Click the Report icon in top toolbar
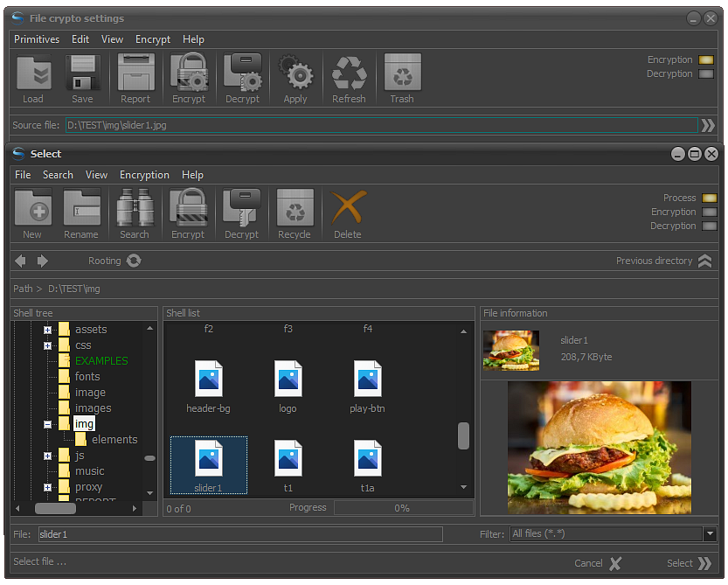728x585 pixels. pyautogui.click(x=136, y=72)
